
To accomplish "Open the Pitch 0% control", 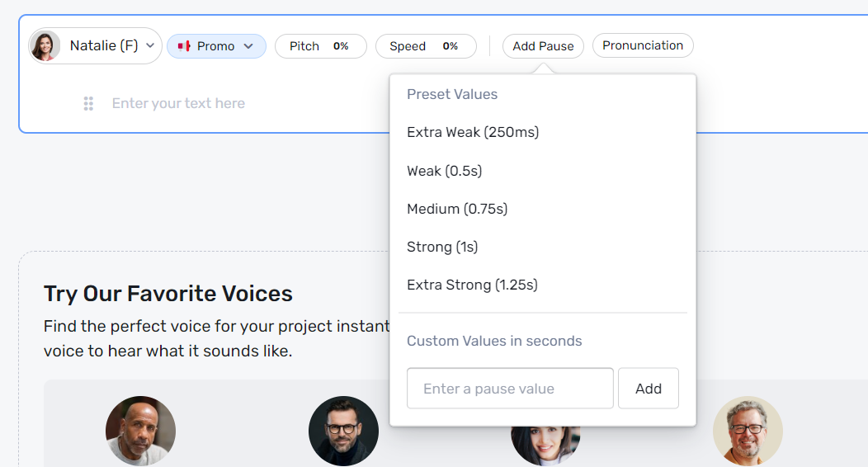I will click(320, 46).
